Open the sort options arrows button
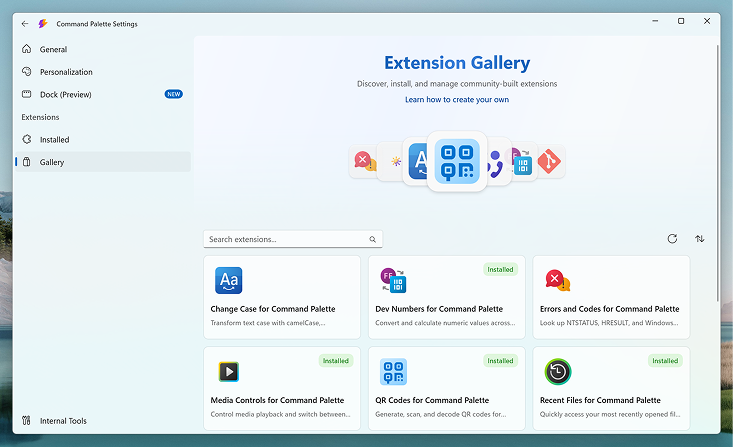 699,239
